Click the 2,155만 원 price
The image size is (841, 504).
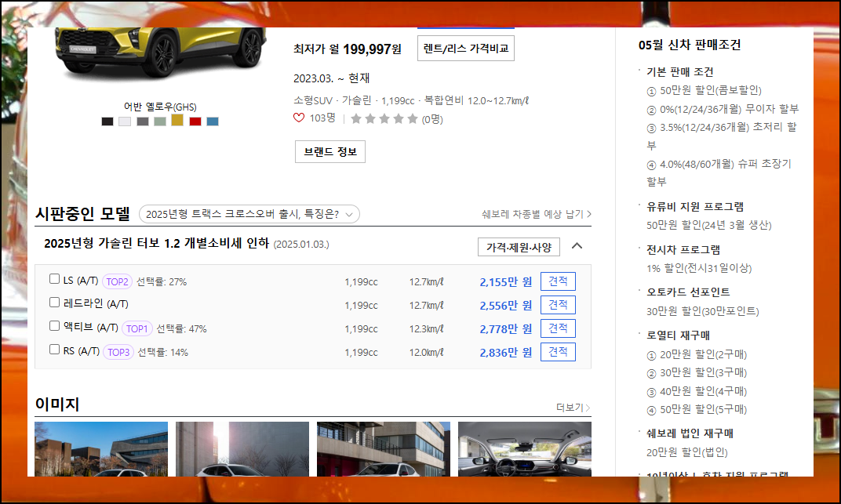[505, 281]
